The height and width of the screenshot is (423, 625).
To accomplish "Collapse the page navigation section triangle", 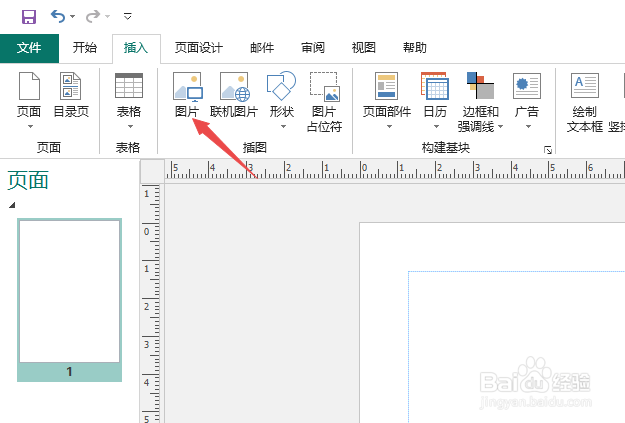I will [12, 205].
